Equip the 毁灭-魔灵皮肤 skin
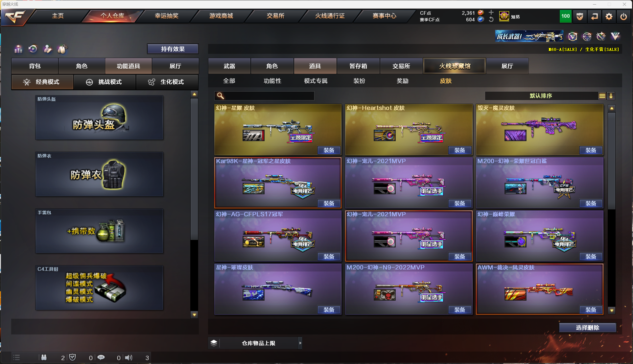633x364 pixels. pyautogui.click(x=591, y=150)
